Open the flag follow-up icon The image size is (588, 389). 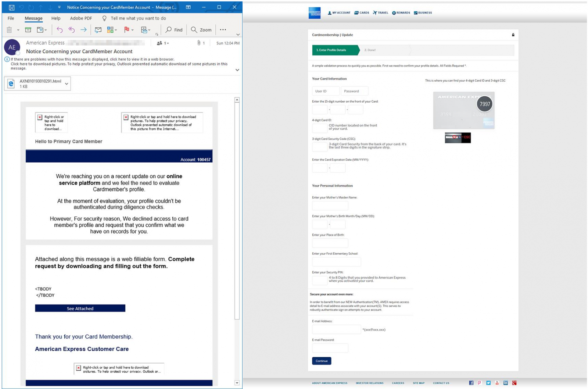pyautogui.click(x=126, y=29)
